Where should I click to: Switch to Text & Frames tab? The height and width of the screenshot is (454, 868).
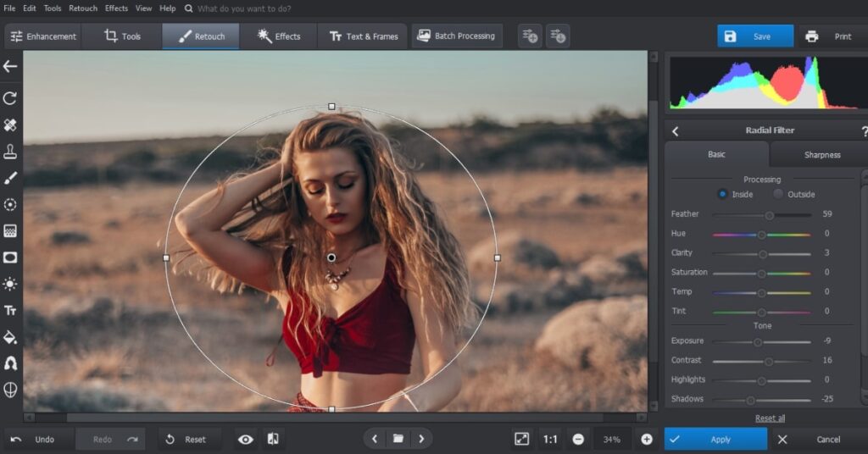click(x=364, y=36)
